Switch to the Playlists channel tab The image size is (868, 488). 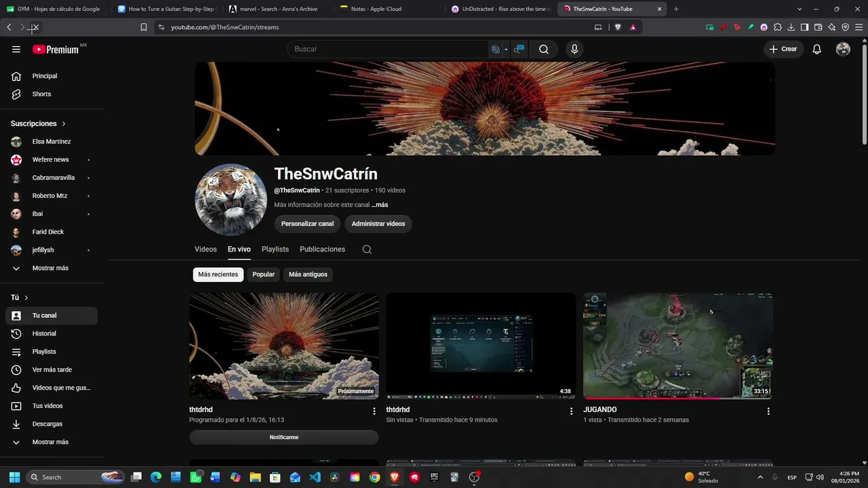tap(275, 249)
